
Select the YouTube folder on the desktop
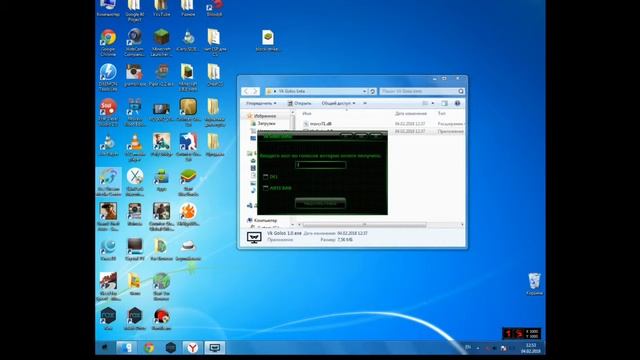click(x=162, y=8)
